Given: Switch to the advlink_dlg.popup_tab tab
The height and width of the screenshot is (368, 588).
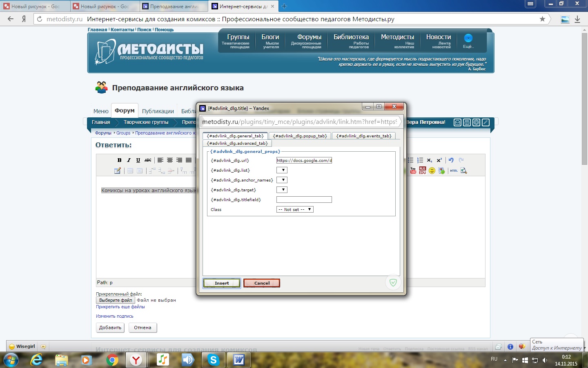Looking at the screenshot, I should [x=300, y=136].
